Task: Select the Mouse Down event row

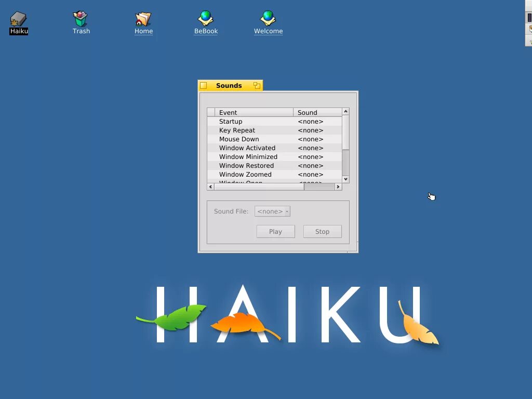Action: tap(274, 139)
